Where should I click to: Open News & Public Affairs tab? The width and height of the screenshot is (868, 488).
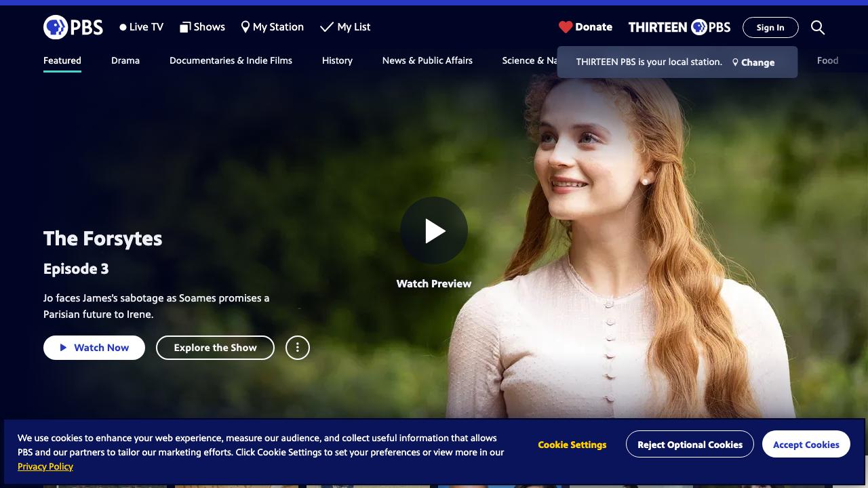427,60
